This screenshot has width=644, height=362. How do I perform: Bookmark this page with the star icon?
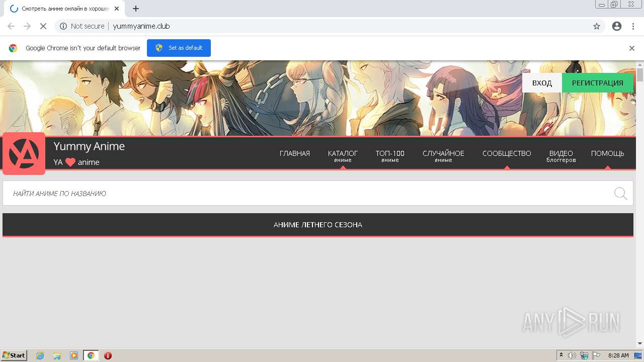coord(597,26)
